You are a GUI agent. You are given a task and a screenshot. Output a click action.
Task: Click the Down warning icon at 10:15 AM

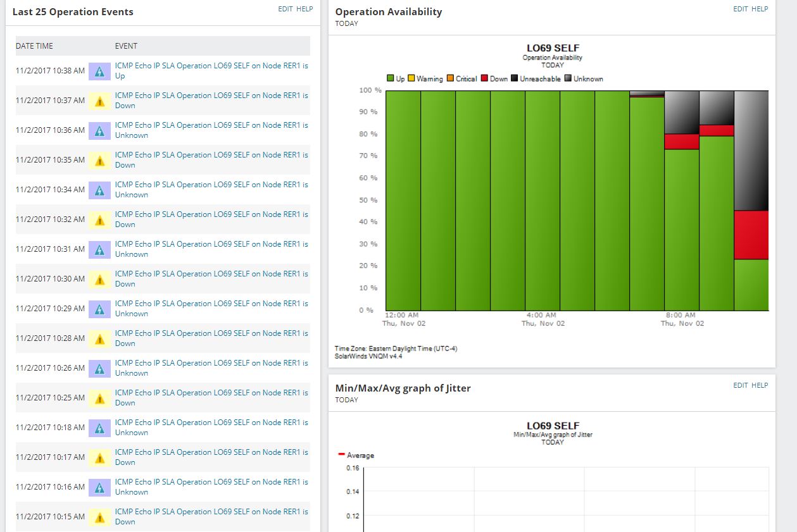[99, 517]
